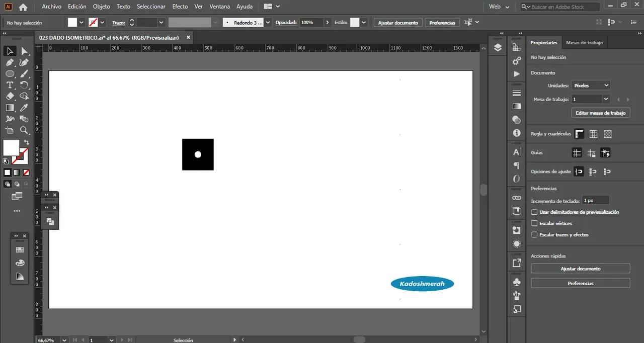This screenshot has width=644, height=343.
Task: Open the Efecto menu
Action: click(180, 7)
